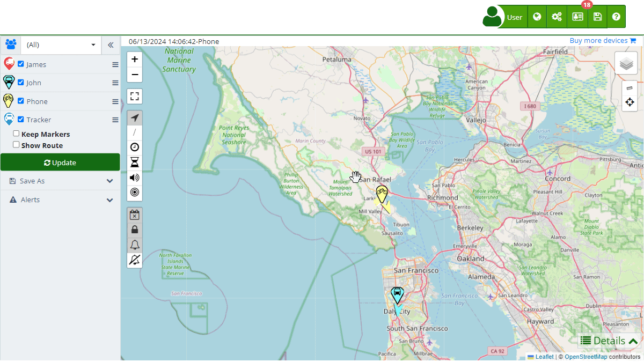
Task: Open the menu for John device
Action: (115, 83)
